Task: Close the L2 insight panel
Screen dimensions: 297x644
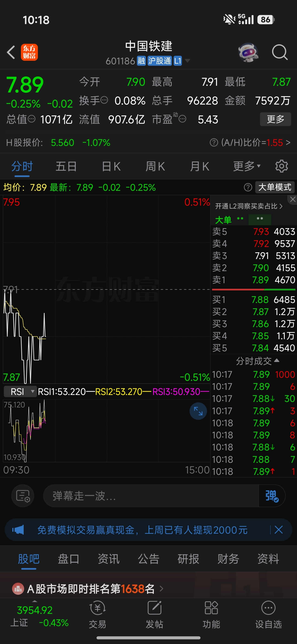Action: pyautogui.click(x=293, y=199)
